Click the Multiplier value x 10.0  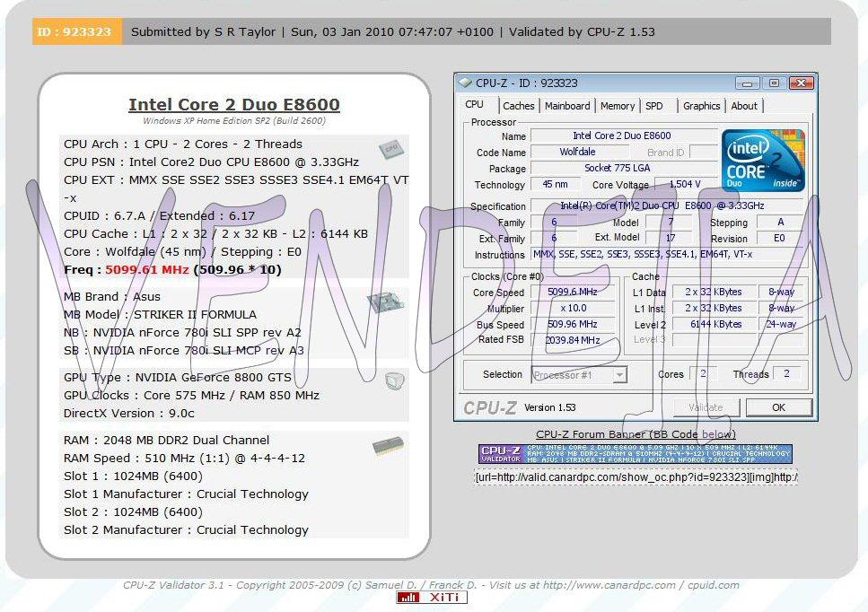(x=573, y=308)
